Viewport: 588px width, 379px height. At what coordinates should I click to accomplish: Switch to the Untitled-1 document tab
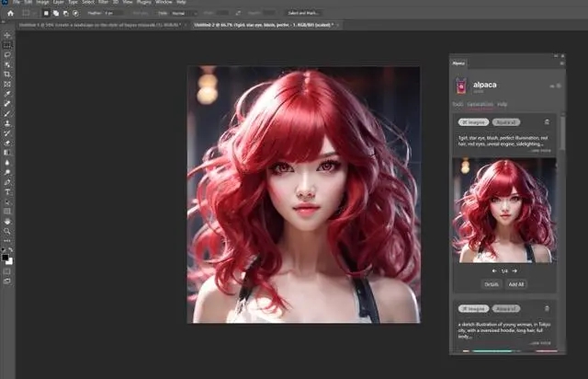tap(102, 25)
